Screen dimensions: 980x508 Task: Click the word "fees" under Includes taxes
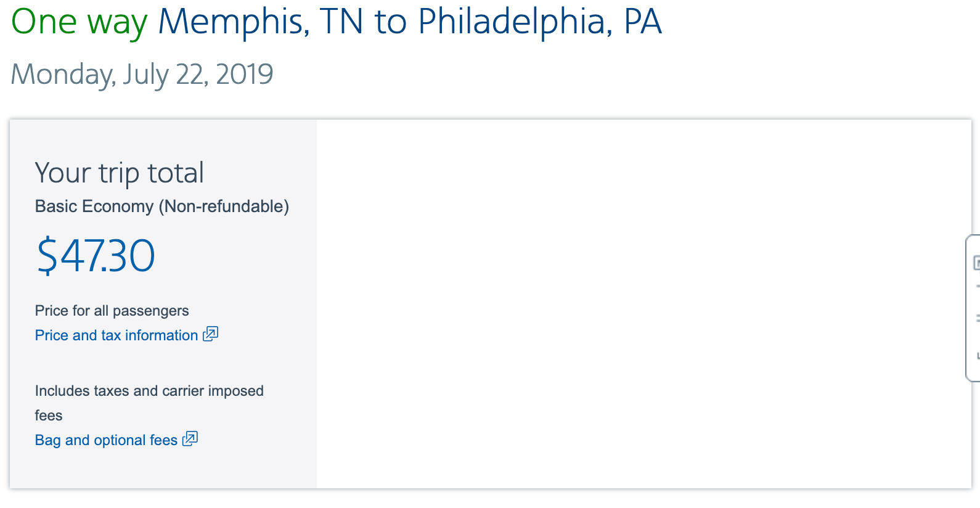tap(49, 416)
